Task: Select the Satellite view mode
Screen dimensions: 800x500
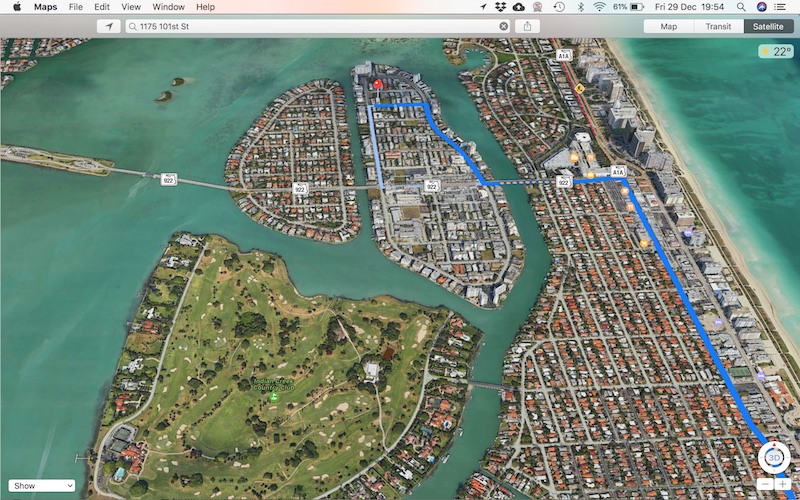Action: (x=769, y=26)
